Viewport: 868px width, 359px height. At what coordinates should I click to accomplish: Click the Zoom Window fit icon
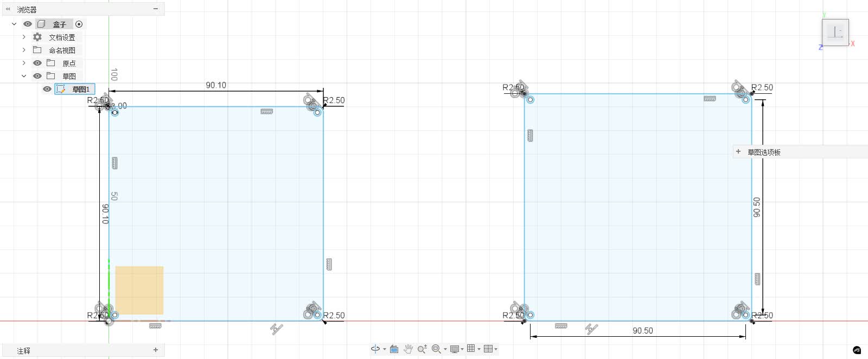(436, 349)
